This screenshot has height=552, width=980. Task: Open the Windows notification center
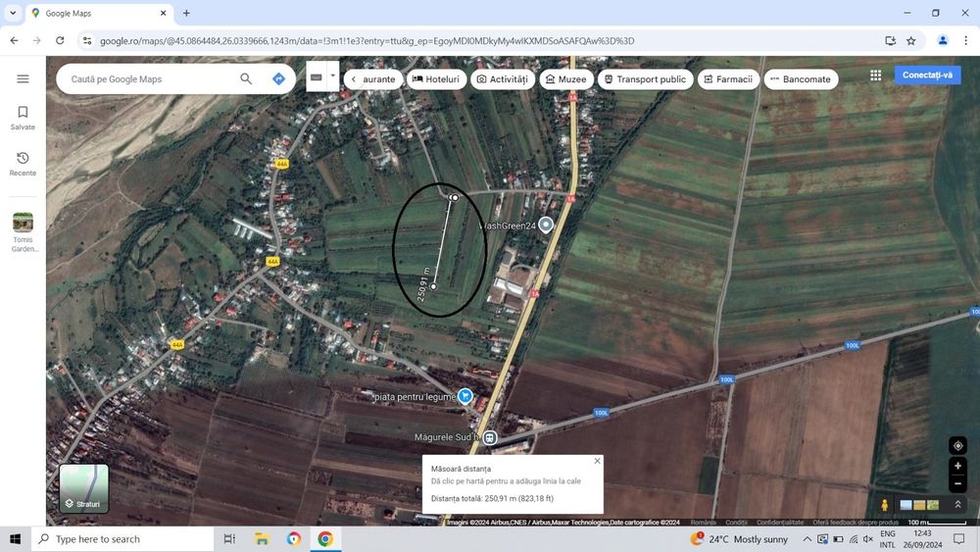tap(958, 539)
